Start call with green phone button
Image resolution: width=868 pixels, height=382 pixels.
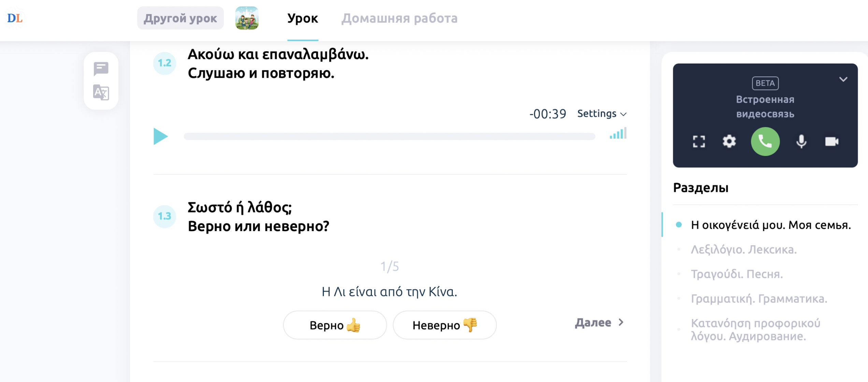(x=765, y=141)
